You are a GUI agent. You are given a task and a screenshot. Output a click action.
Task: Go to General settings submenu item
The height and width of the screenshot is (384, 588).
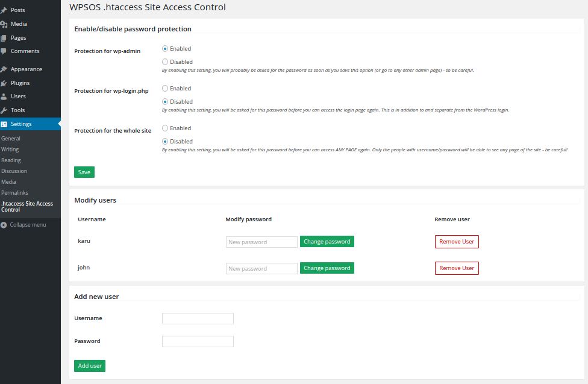11,139
